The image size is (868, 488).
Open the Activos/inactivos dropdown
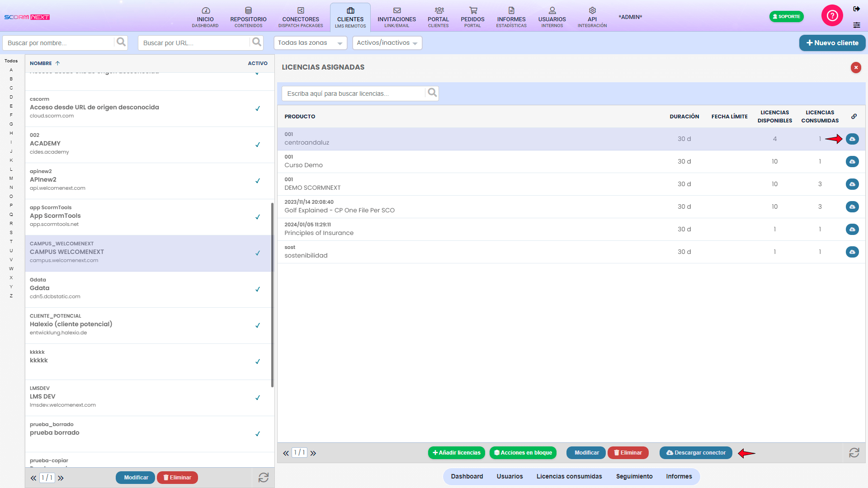[x=387, y=43]
